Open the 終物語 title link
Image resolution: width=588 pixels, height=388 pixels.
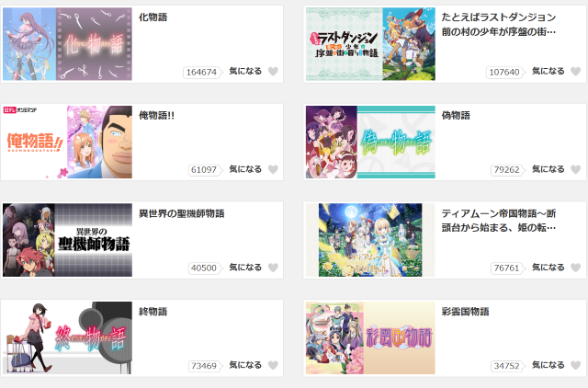coord(153,312)
